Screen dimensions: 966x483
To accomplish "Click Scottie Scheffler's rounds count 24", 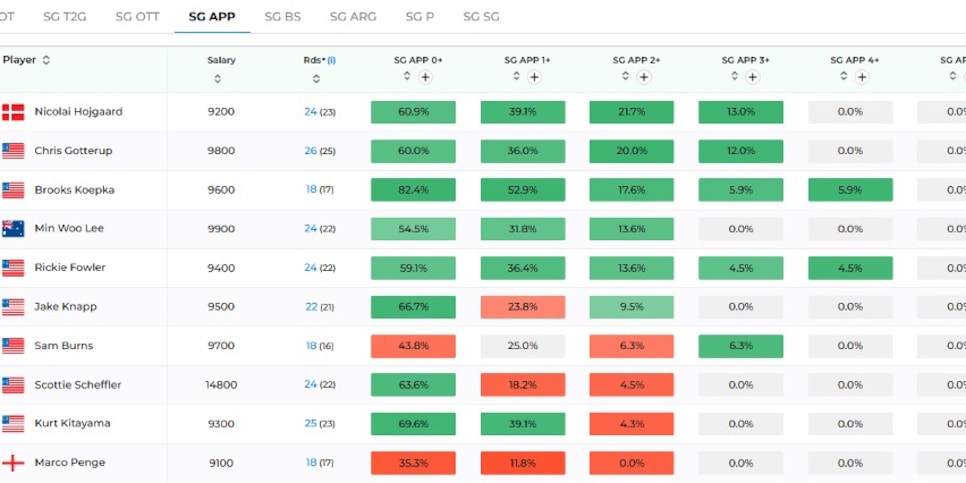I will tap(310, 384).
